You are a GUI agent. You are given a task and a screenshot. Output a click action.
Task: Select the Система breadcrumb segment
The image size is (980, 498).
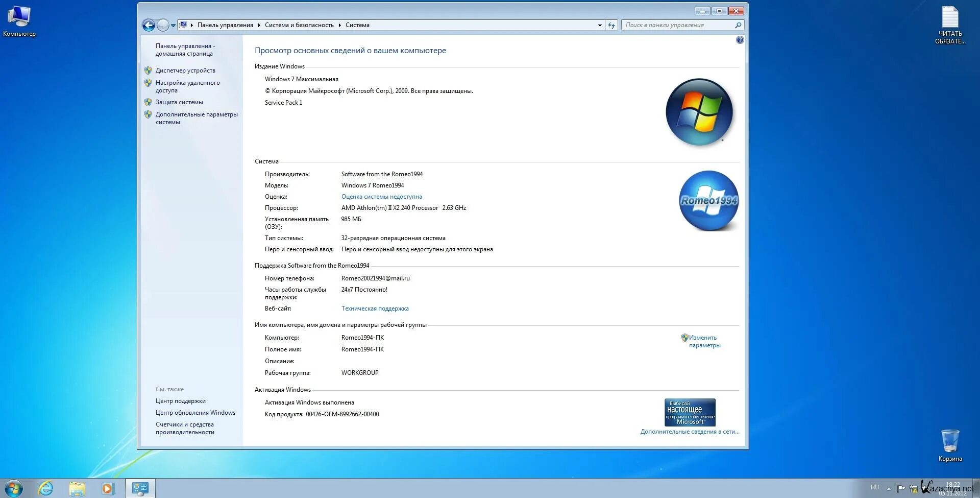(x=357, y=25)
